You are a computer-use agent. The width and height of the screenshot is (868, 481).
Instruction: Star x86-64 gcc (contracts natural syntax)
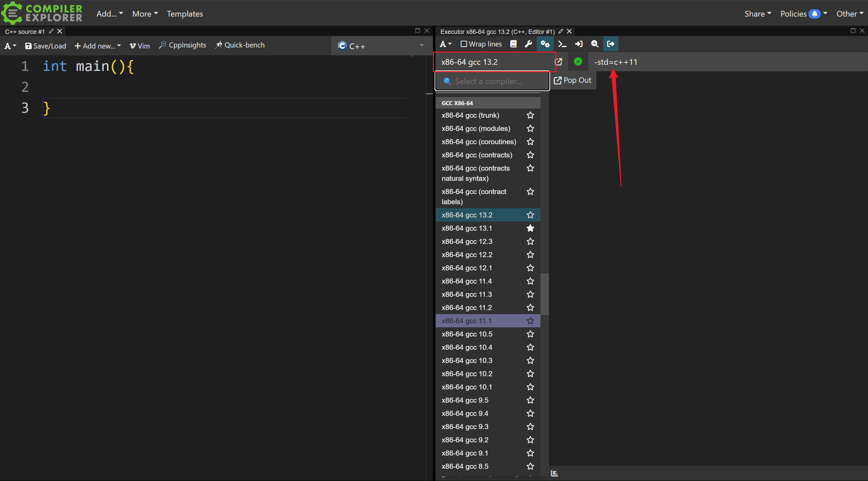click(530, 168)
